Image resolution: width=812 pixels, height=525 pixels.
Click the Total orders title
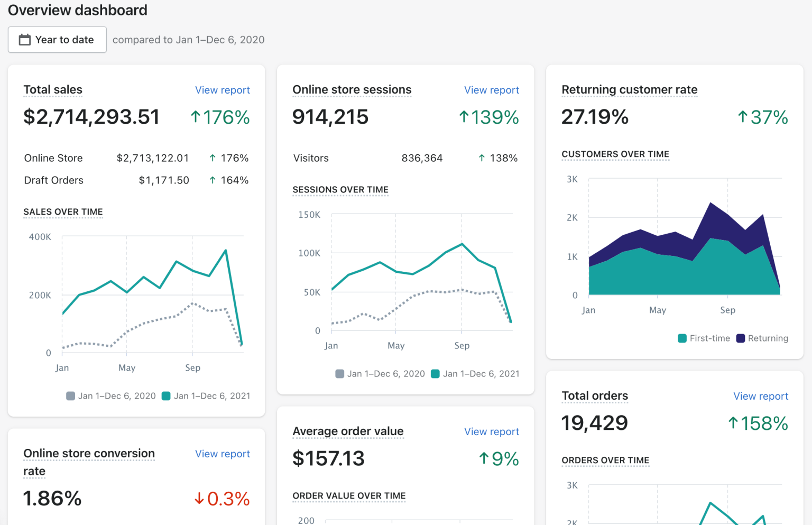[x=595, y=396]
